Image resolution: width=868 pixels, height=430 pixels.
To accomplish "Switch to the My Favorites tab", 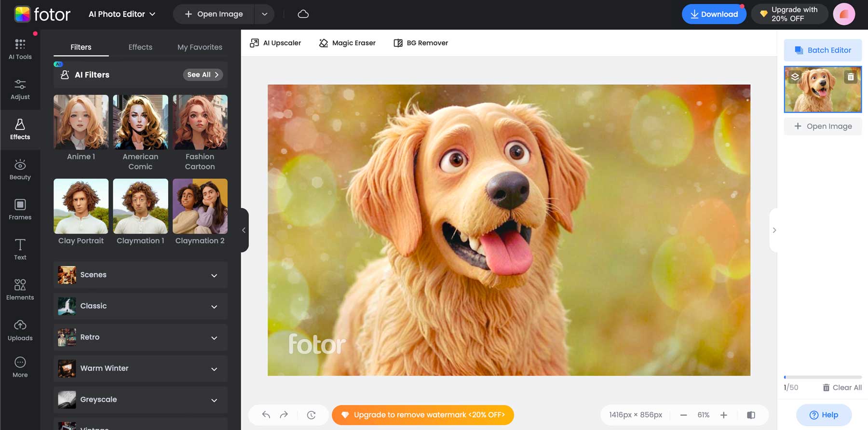I will (200, 47).
